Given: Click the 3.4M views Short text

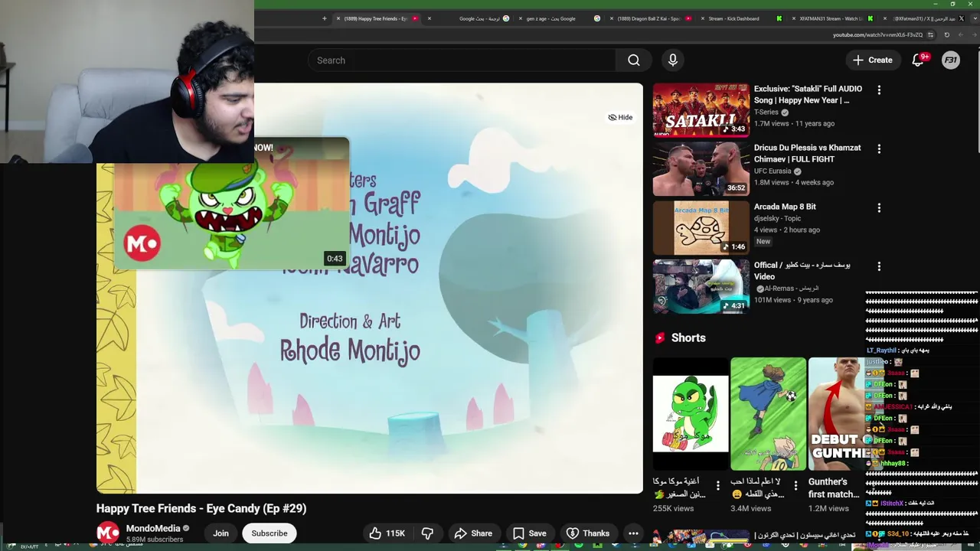Looking at the screenshot, I should [751, 508].
